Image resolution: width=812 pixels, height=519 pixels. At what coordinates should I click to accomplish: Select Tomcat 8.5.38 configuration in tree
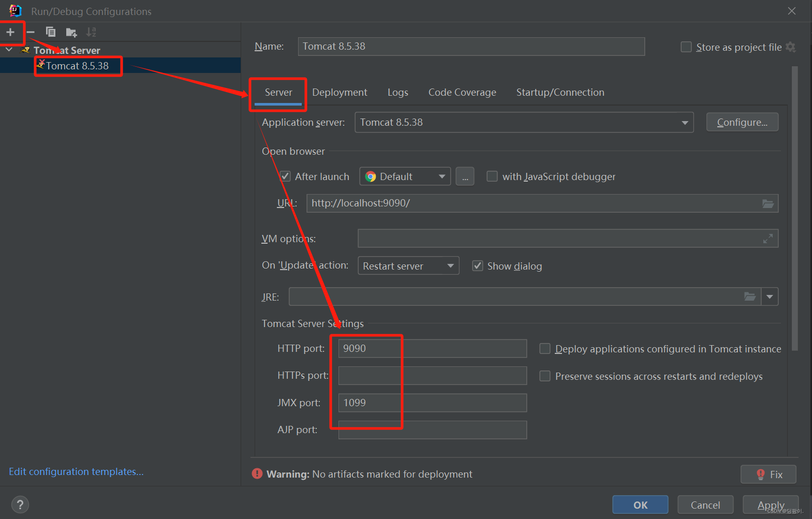[78, 66]
